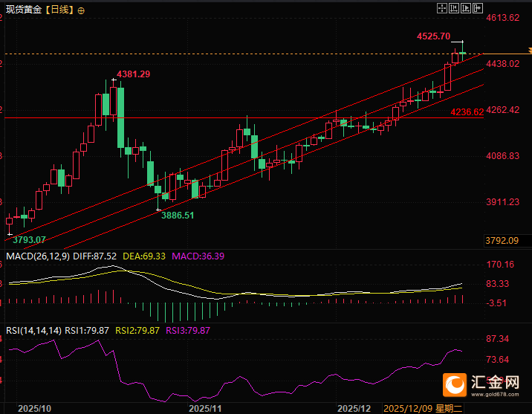Click the DEA:69.33 value
The width and height of the screenshot is (532, 414).
coord(144,256)
